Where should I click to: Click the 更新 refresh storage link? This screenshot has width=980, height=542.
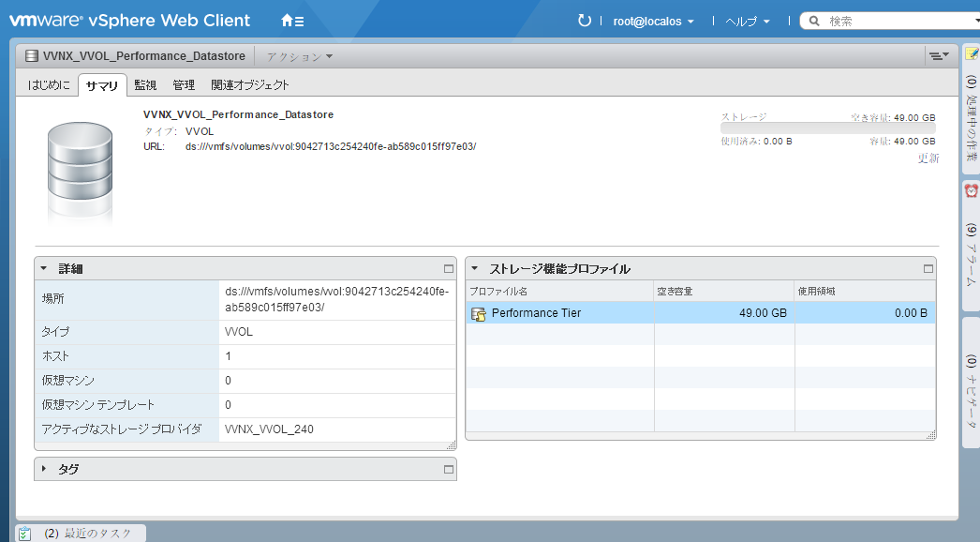[928, 158]
